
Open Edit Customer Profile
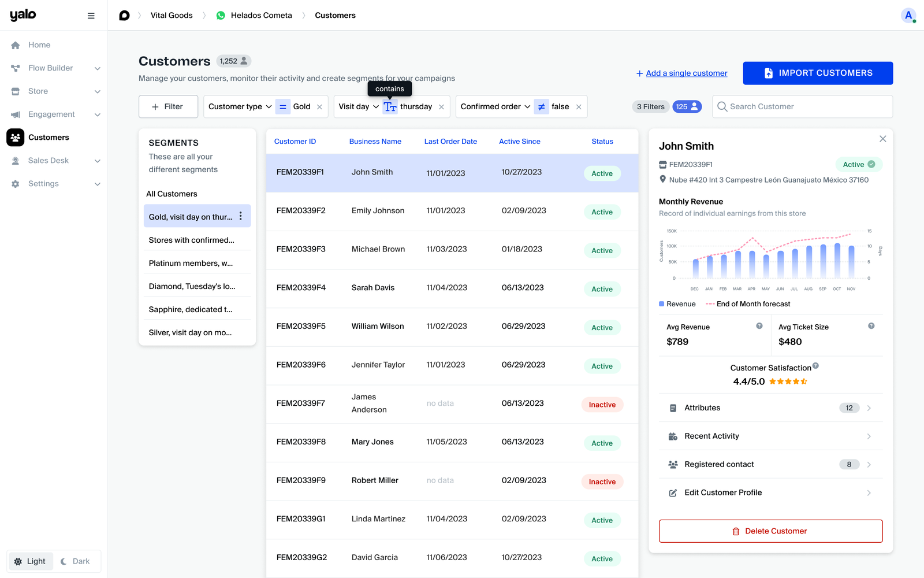[x=770, y=493]
